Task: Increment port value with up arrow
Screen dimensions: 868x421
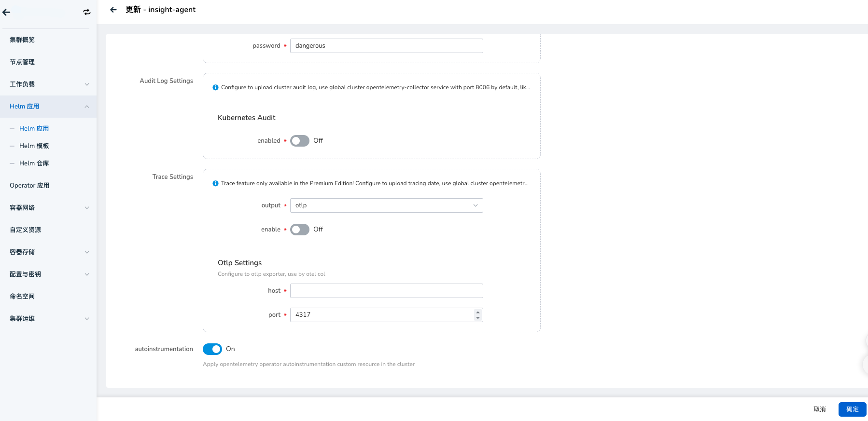Action: [x=477, y=312]
